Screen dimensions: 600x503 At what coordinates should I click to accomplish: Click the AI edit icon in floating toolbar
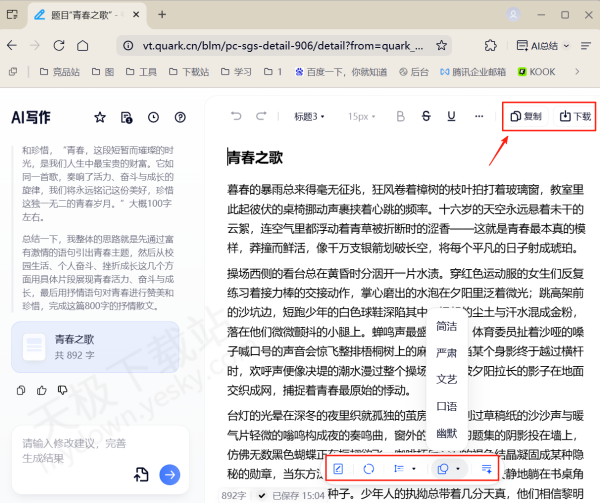click(338, 469)
